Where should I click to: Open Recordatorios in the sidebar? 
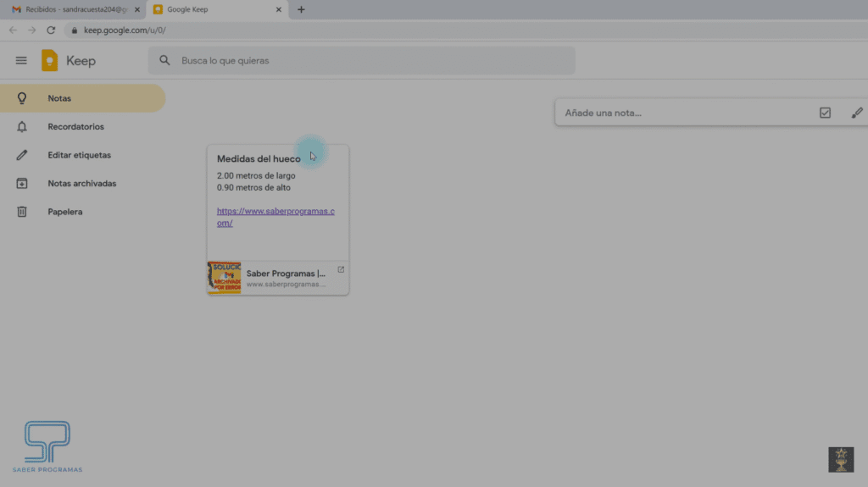[x=82, y=127]
